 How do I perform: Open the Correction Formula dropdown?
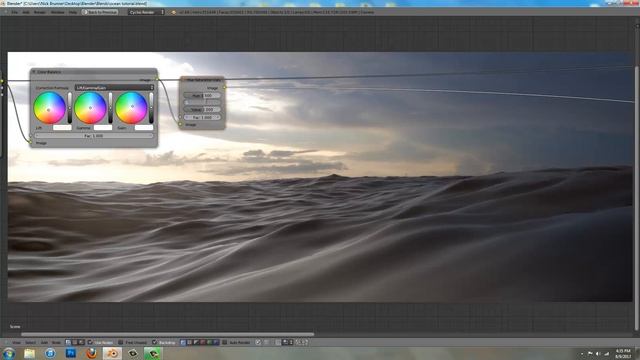(114, 88)
